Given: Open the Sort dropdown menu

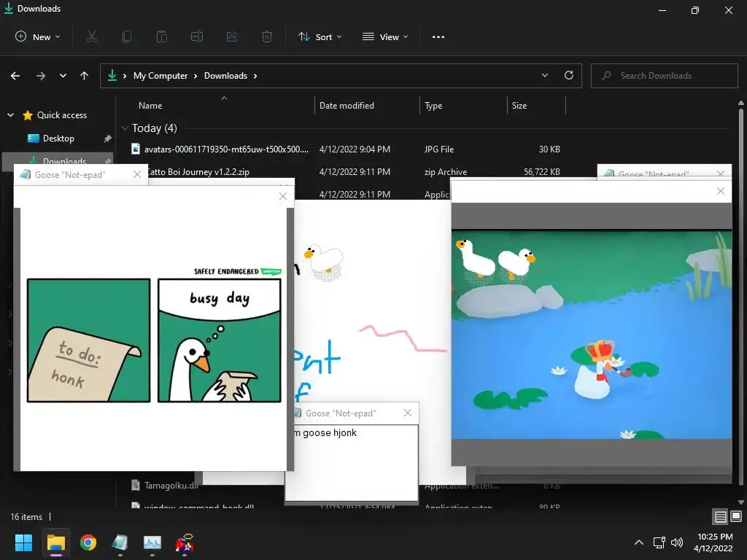Looking at the screenshot, I should tap(320, 36).
